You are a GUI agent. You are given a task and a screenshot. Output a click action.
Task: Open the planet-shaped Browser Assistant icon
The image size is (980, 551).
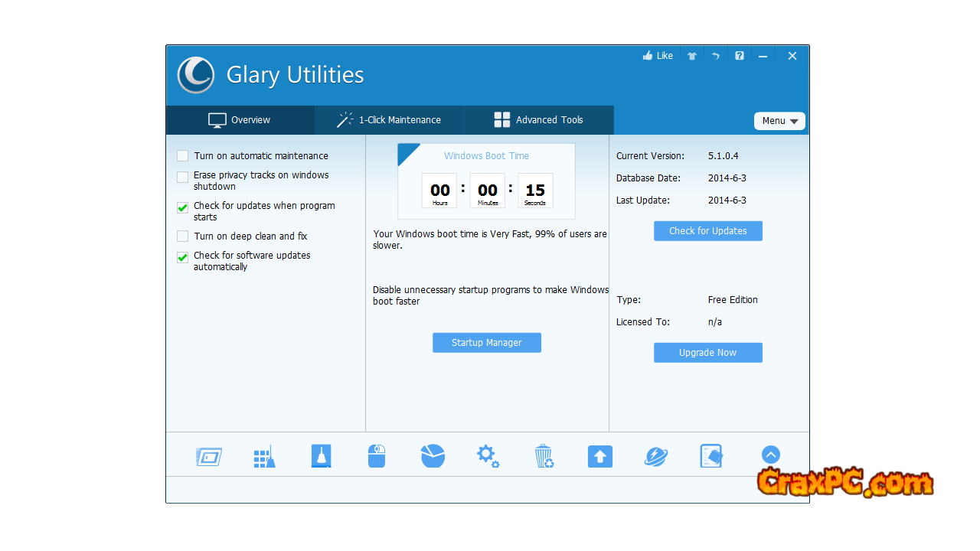(655, 457)
